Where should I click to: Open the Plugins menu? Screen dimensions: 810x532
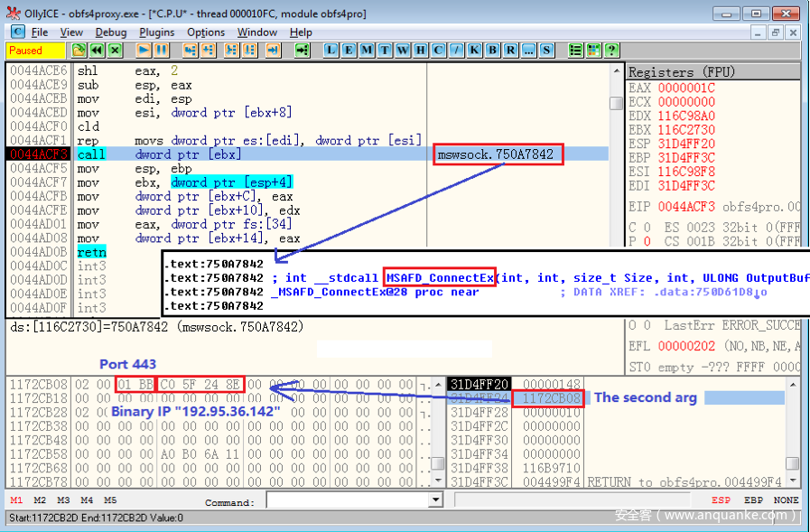coord(157,33)
